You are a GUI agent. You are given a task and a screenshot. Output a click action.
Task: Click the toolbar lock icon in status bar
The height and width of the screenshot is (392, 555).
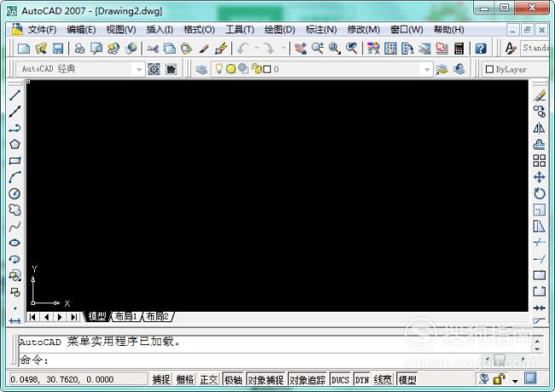499,379
